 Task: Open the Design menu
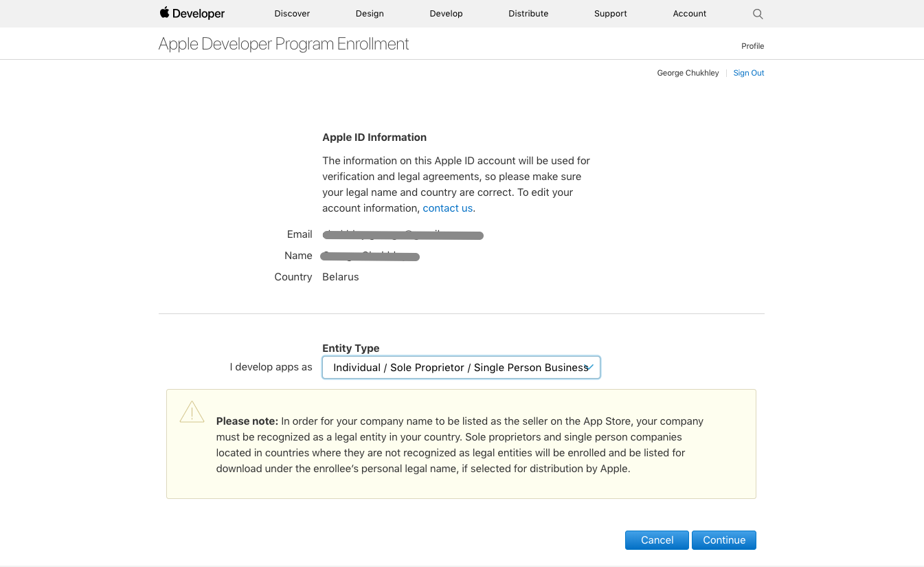pos(370,14)
